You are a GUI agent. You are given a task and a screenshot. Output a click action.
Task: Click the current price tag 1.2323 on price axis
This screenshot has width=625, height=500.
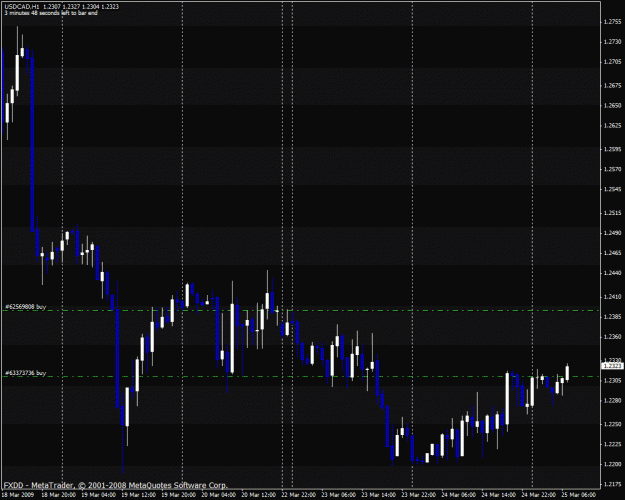(x=612, y=366)
